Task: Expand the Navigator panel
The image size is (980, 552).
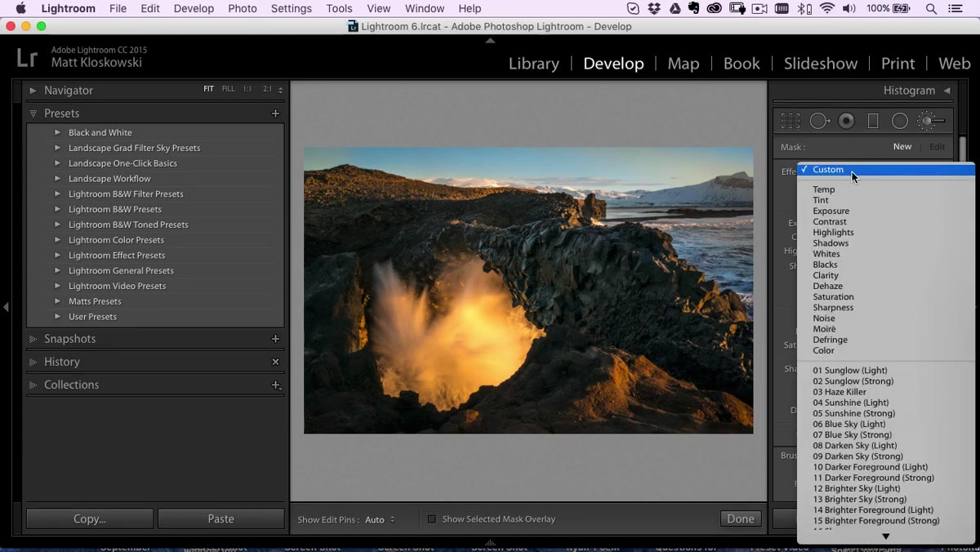Action: pos(33,91)
